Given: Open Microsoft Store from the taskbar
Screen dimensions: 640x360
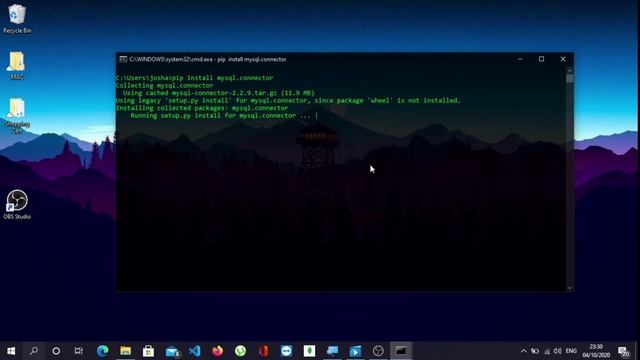Looking at the screenshot, I should 148,351.
